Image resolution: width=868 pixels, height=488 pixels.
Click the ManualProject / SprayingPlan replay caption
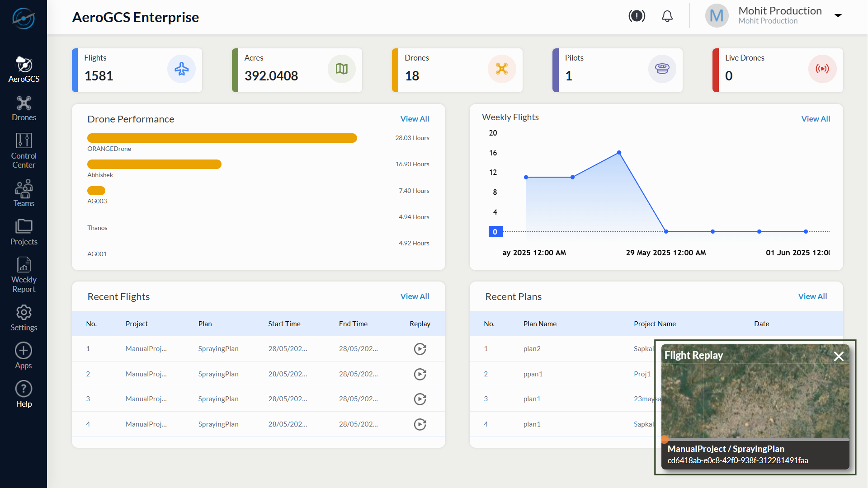point(726,449)
